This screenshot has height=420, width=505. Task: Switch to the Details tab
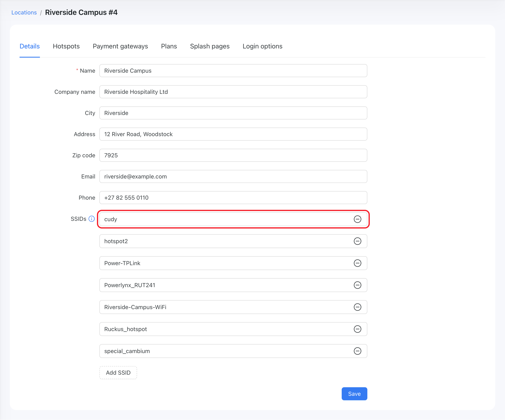30,46
